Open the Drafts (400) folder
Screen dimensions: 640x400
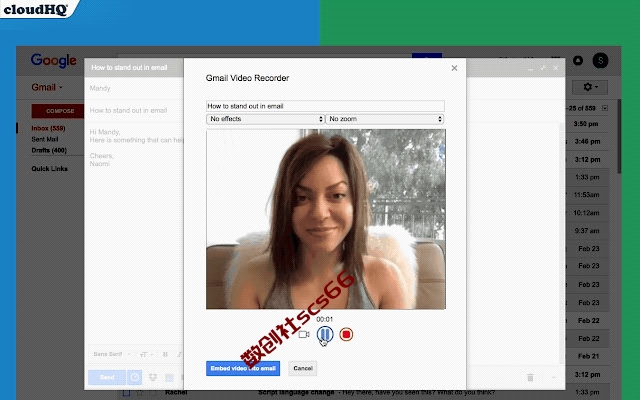(x=49, y=150)
